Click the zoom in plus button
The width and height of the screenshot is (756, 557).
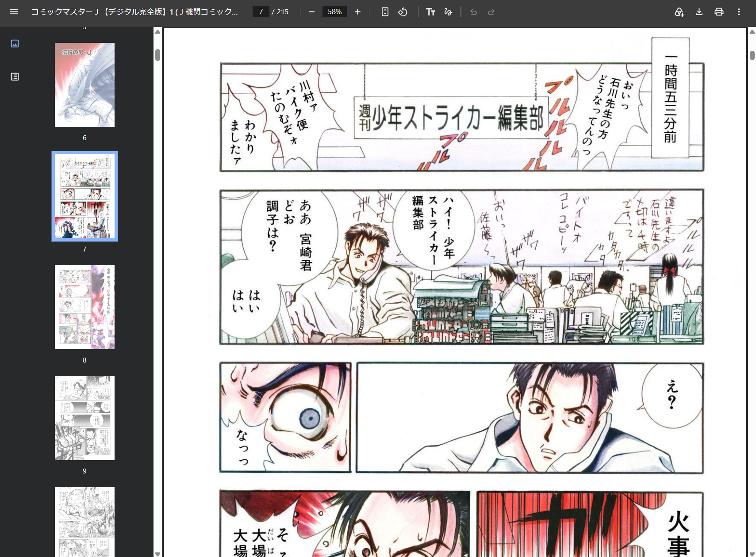pos(357,12)
